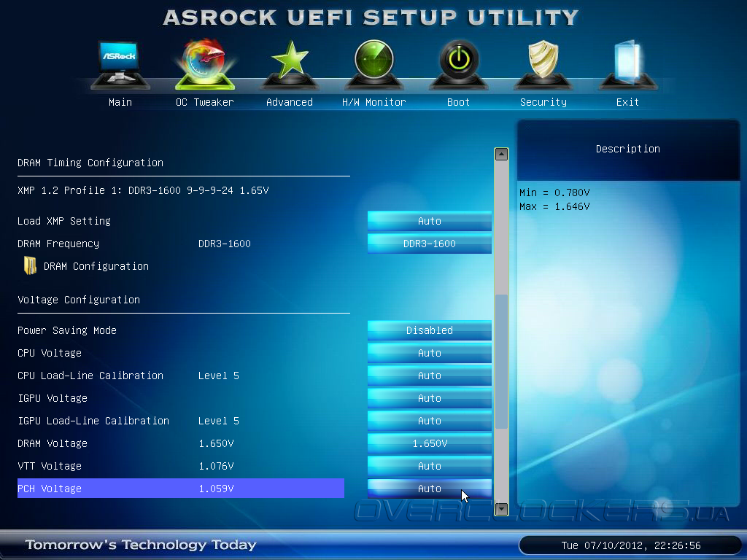
Task: Select the CPU Load-Line Calibration label
Action: coord(90,376)
